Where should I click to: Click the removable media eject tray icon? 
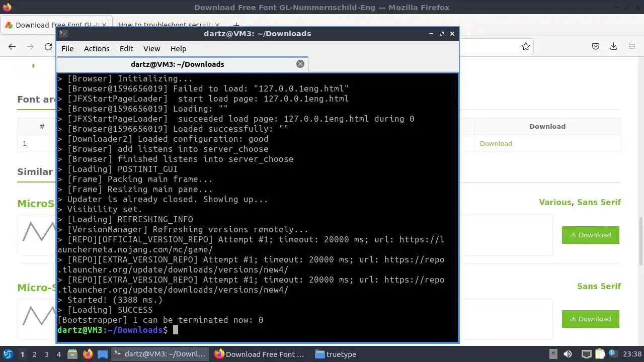tap(553, 354)
